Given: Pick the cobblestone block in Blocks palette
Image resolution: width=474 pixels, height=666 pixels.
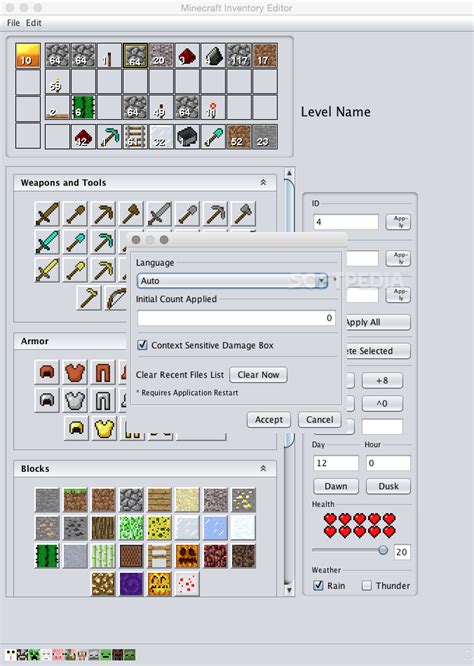Looking at the screenshot, I should coord(131,500).
